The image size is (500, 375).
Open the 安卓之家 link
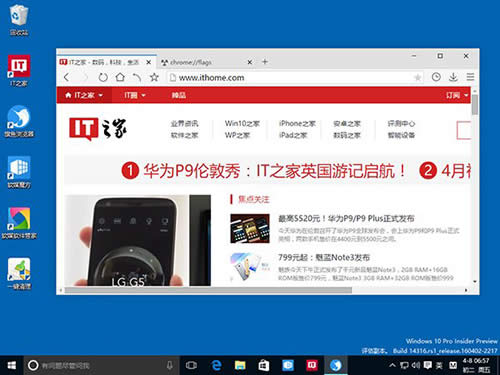click(347, 124)
